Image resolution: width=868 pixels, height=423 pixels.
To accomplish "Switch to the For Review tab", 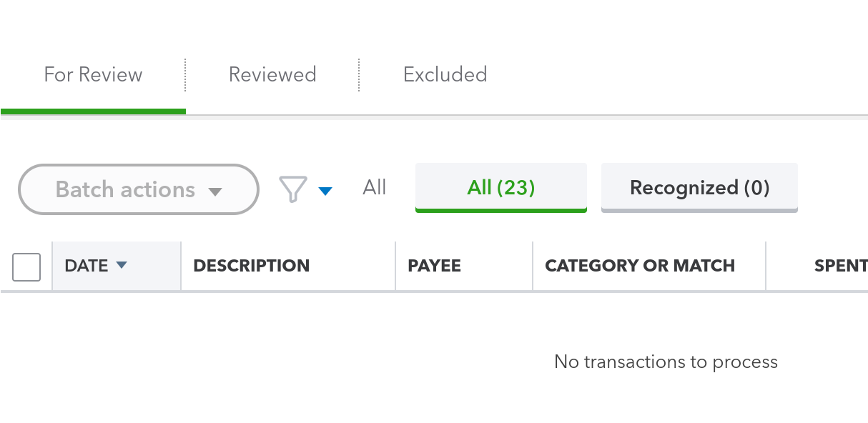I will [x=93, y=75].
